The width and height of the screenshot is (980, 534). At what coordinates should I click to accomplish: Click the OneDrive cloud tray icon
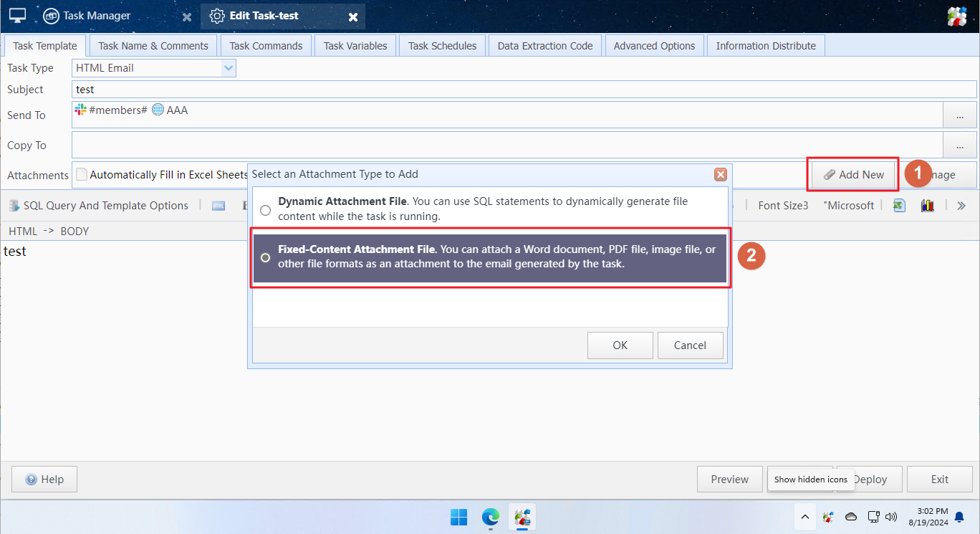[851, 517]
